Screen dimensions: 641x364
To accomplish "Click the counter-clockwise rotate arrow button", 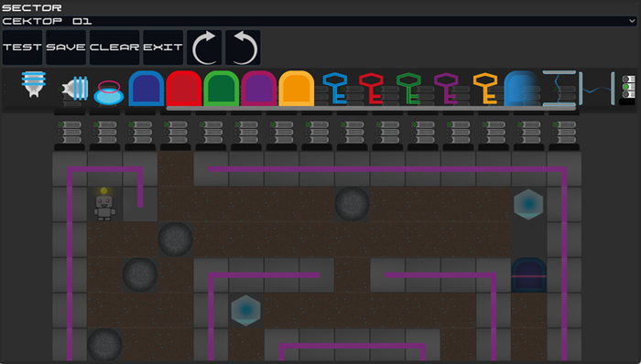I will pos(243,48).
